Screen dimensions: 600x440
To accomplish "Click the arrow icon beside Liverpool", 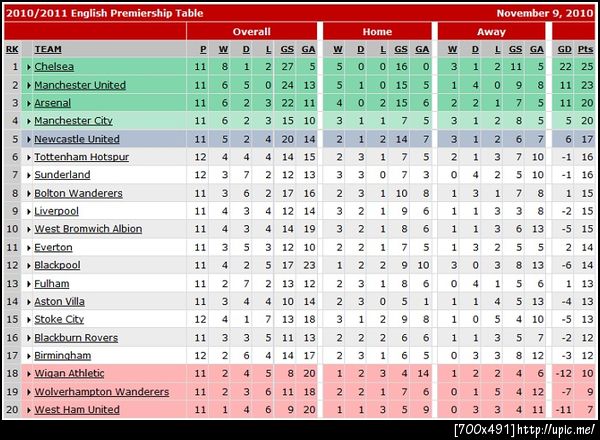I will pos(30,212).
